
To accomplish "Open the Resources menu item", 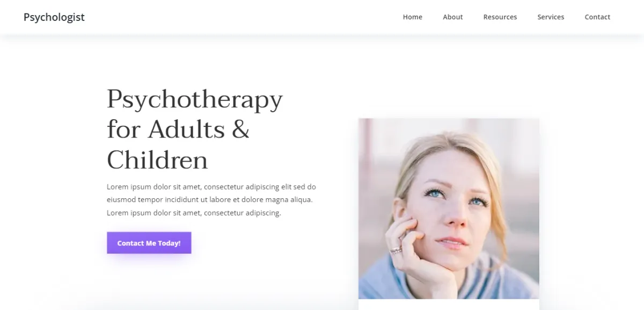I will tap(500, 17).
